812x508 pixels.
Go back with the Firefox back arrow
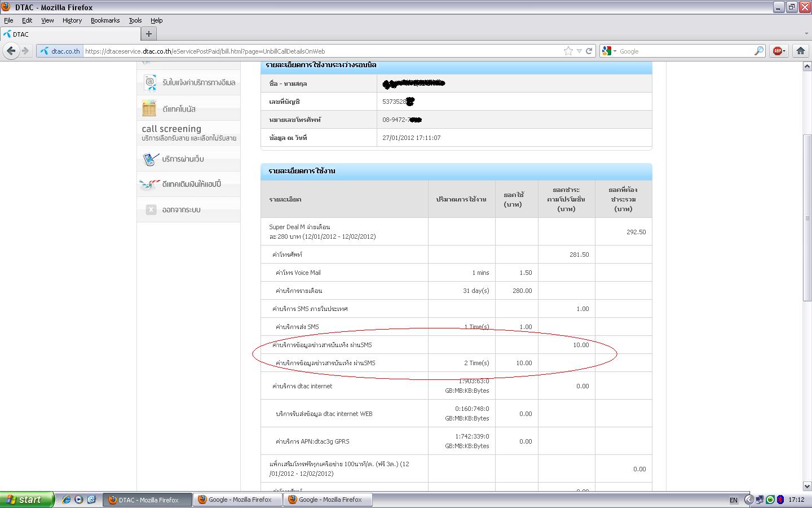tap(11, 51)
